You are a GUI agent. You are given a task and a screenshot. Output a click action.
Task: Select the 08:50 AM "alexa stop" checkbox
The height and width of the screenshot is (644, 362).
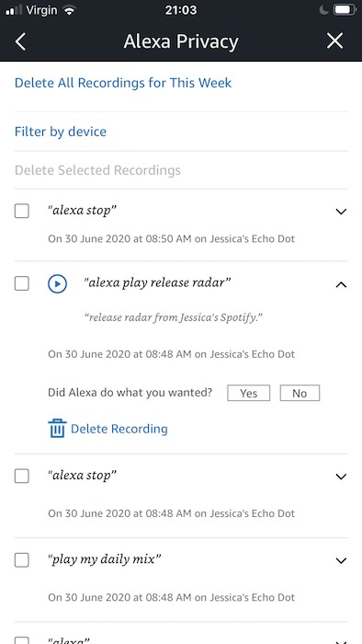[x=22, y=211]
